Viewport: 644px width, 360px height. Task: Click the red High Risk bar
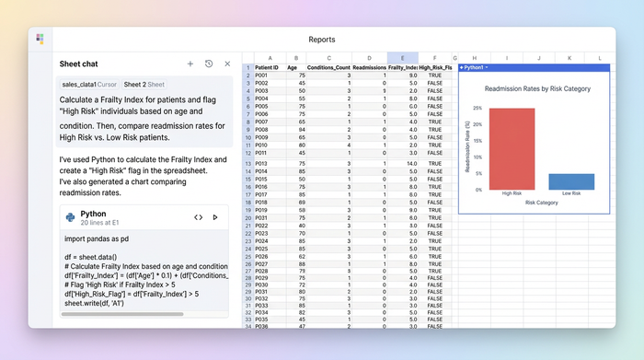point(512,149)
